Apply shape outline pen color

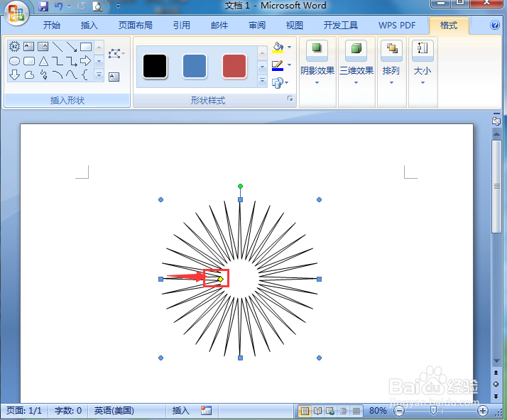point(278,65)
